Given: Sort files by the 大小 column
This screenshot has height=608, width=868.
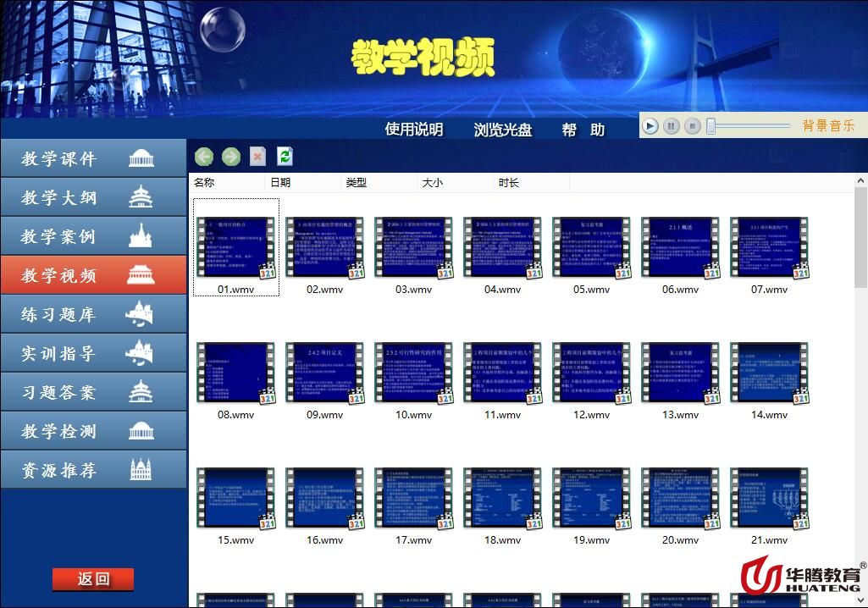Looking at the screenshot, I should 455,183.
